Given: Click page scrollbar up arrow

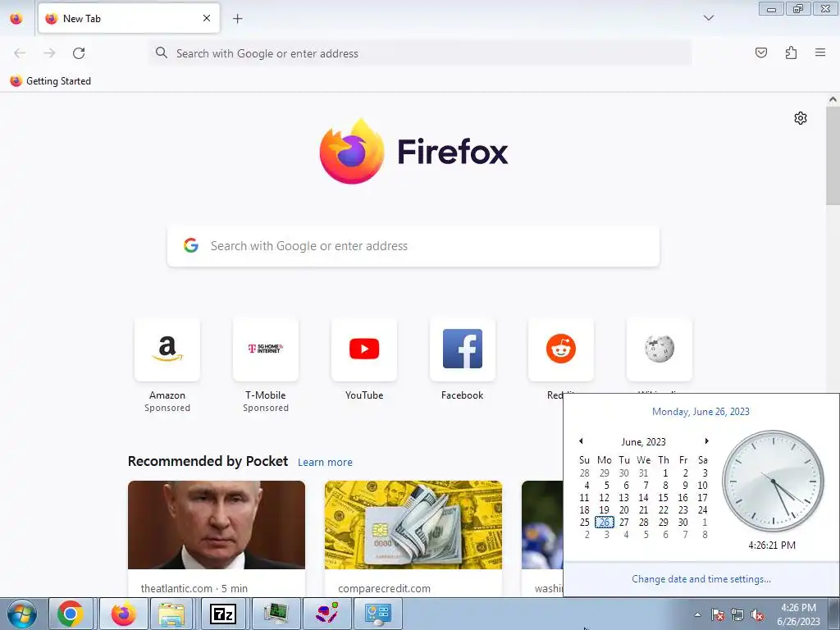Looking at the screenshot, I should [833, 99].
